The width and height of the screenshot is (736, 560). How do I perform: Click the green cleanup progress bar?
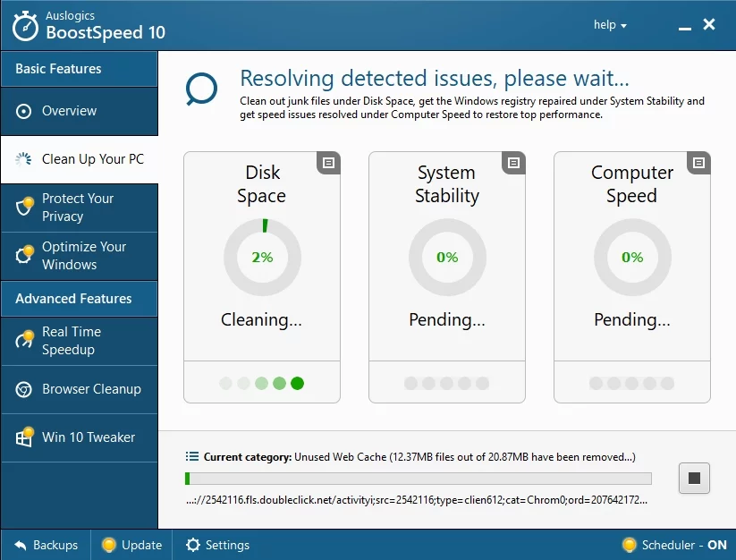(x=418, y=479)
